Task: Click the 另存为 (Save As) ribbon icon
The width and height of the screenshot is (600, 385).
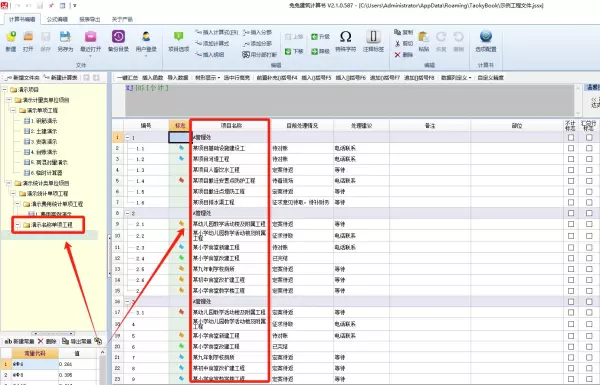Action: (65, 37)
